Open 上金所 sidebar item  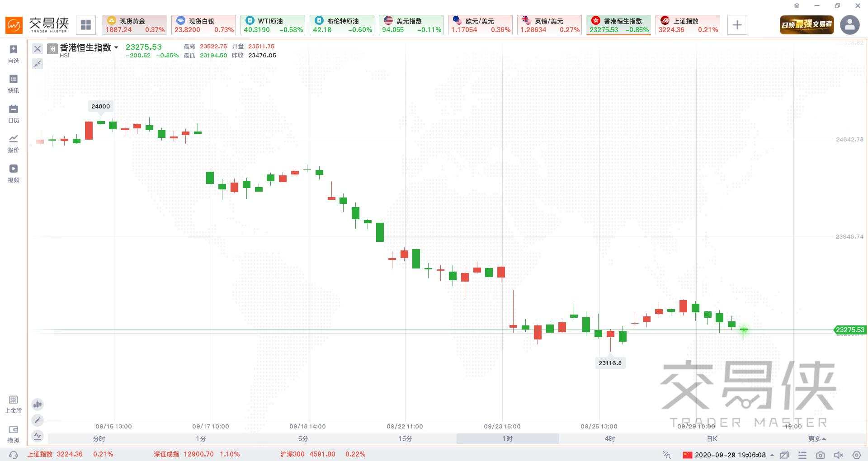click(14, 405)
